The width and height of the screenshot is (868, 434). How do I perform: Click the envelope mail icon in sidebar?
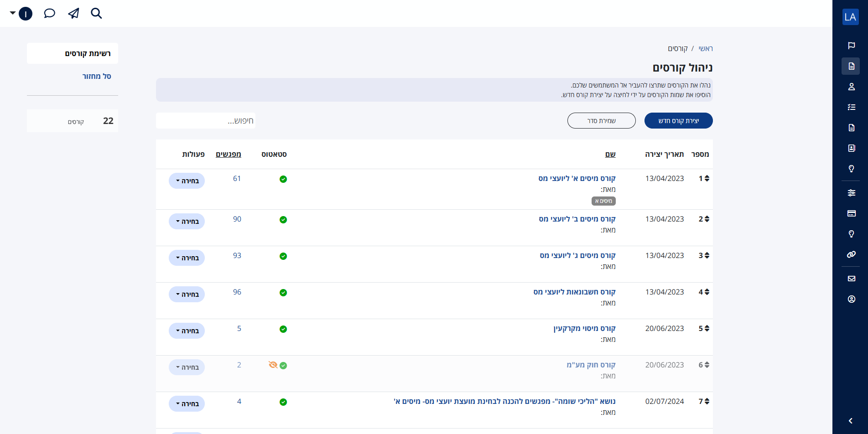(x=851, y=279)
